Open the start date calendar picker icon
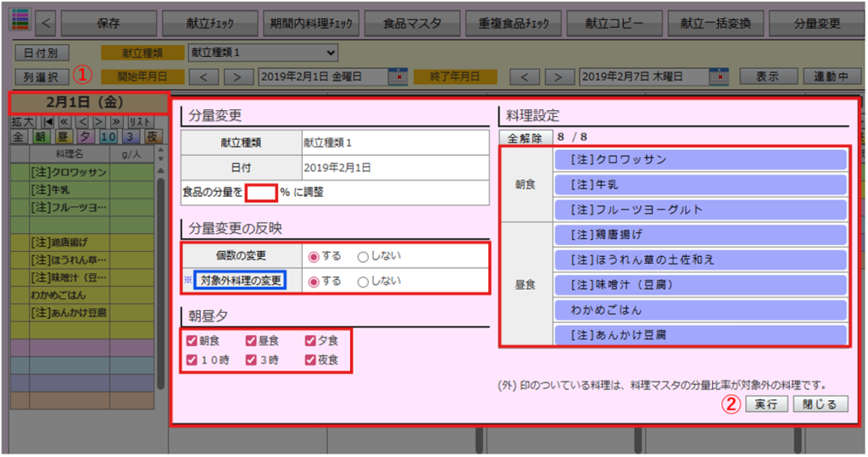Viewport: 868px width, 457px height. 398,77
